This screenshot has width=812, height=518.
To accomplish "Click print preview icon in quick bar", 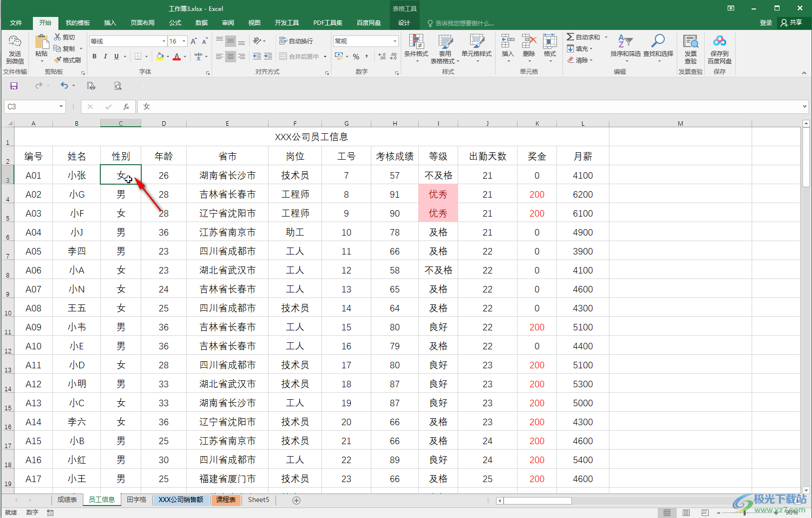I will (118, 86).
